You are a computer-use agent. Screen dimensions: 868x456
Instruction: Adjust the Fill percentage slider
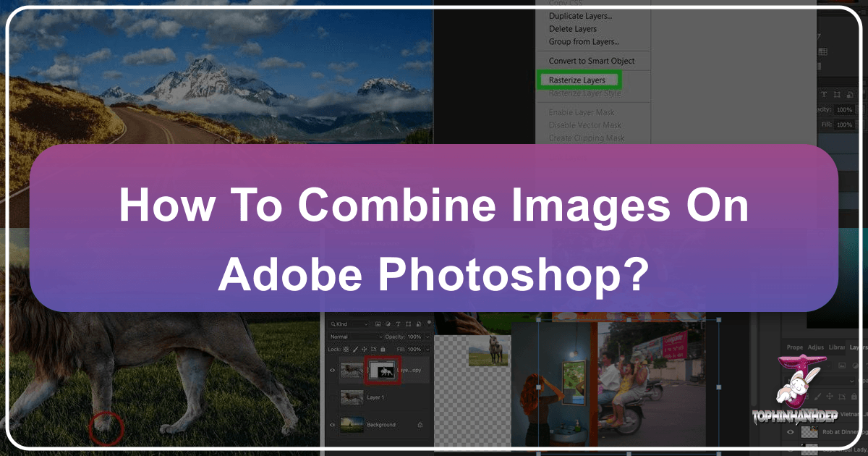pyautogui.click(x=414, y=350)
